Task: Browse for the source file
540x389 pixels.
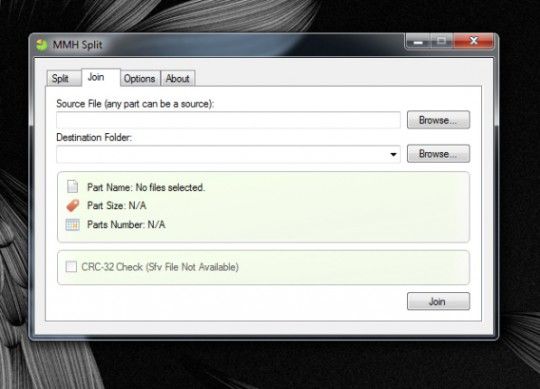Action: 438,120
